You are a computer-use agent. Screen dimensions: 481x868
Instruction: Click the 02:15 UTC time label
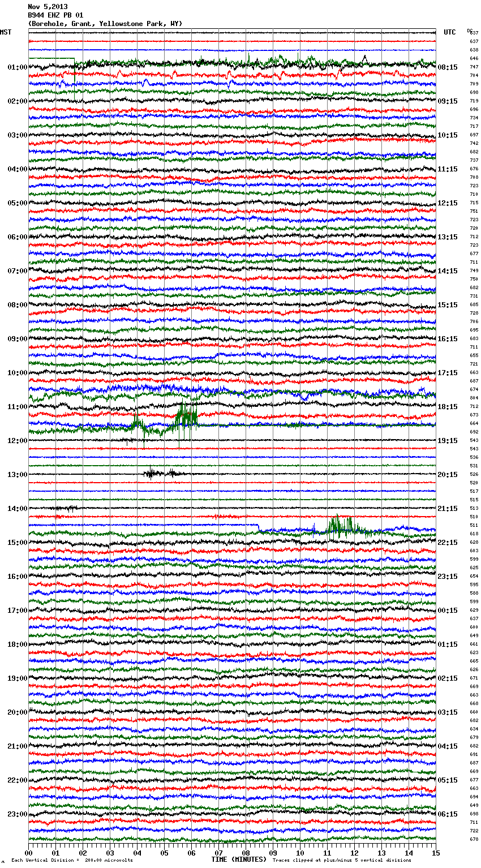tap(448, 678)
